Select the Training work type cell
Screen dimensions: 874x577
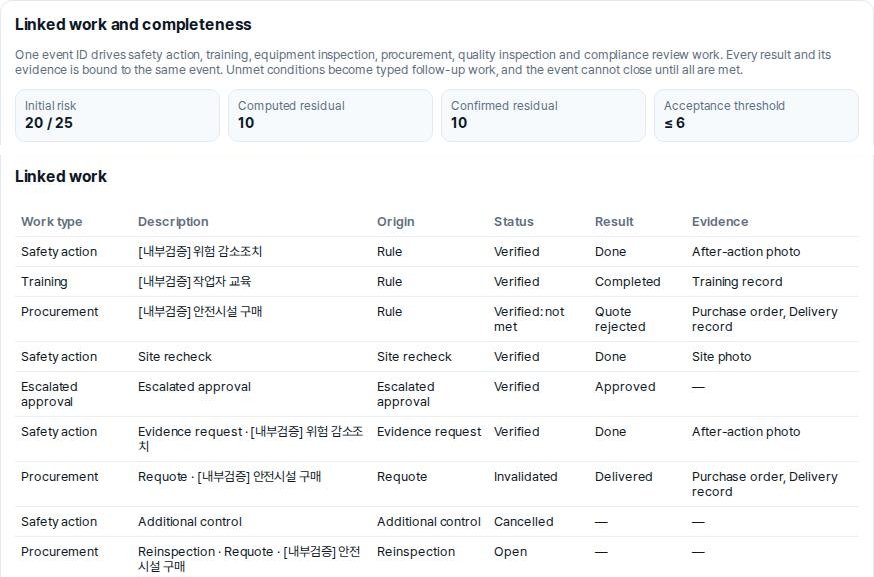(44, 282)
